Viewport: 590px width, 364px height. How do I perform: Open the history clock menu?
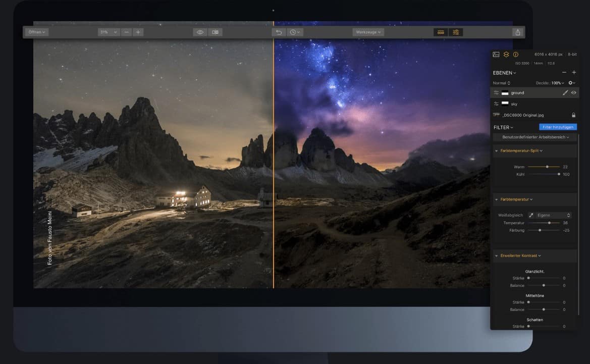[294, 32]
